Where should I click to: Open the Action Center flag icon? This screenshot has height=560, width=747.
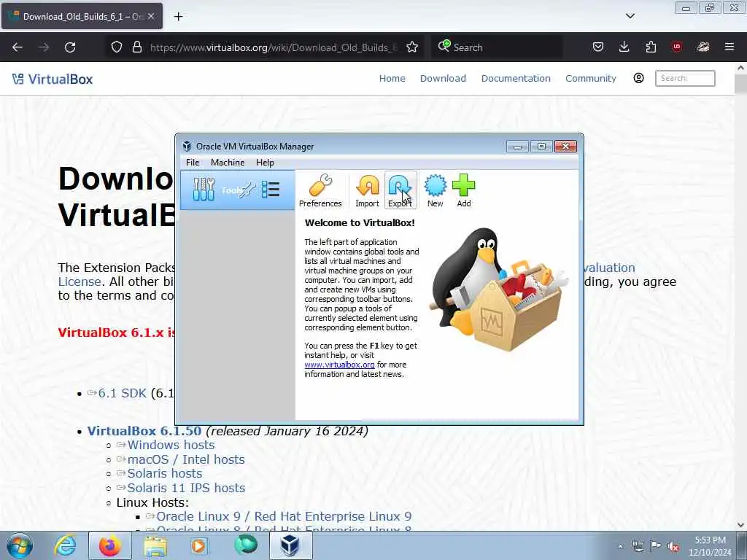pyautogui.click(x=656, y=546)
